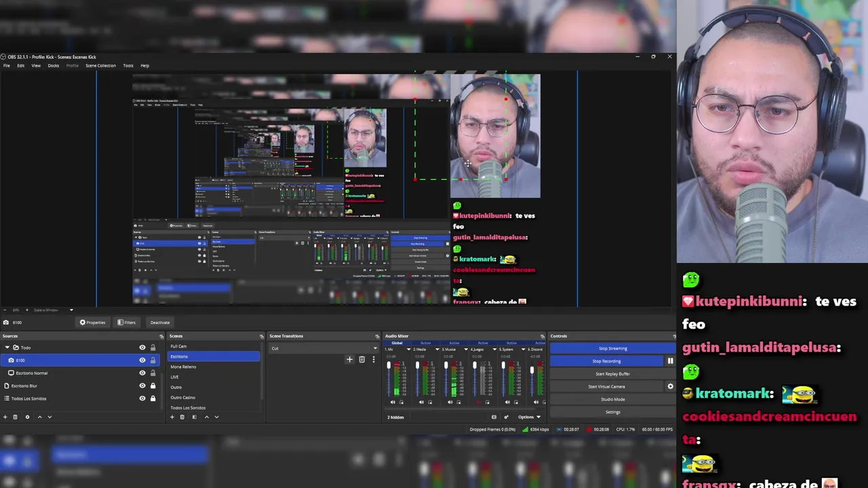Image resolution: width=868 pixels, height=488 pixels.
Task: Float the Scene Transitions dock panel
Action: (x=377, y=336)
